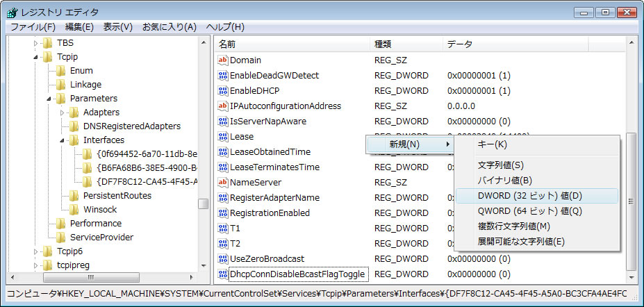Choose キー(K) from the submenu
The width and height of the screenshot is (644, 307).
[x=537, y=144]
